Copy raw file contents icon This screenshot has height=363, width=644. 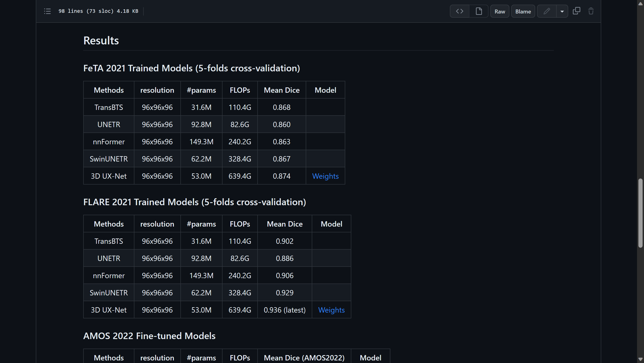576,11
